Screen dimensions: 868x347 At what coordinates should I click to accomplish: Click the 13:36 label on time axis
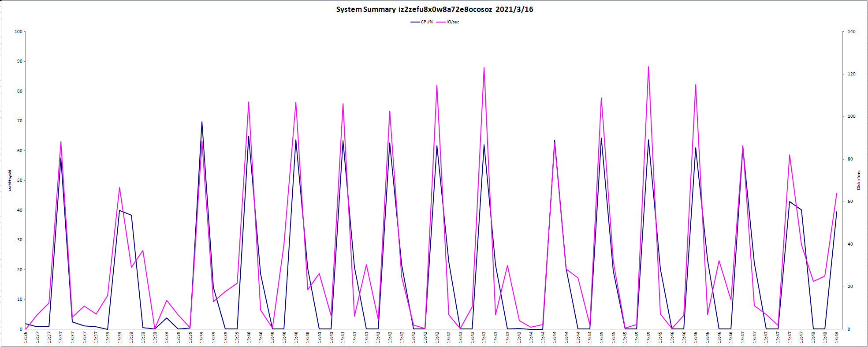pos(26,337)
